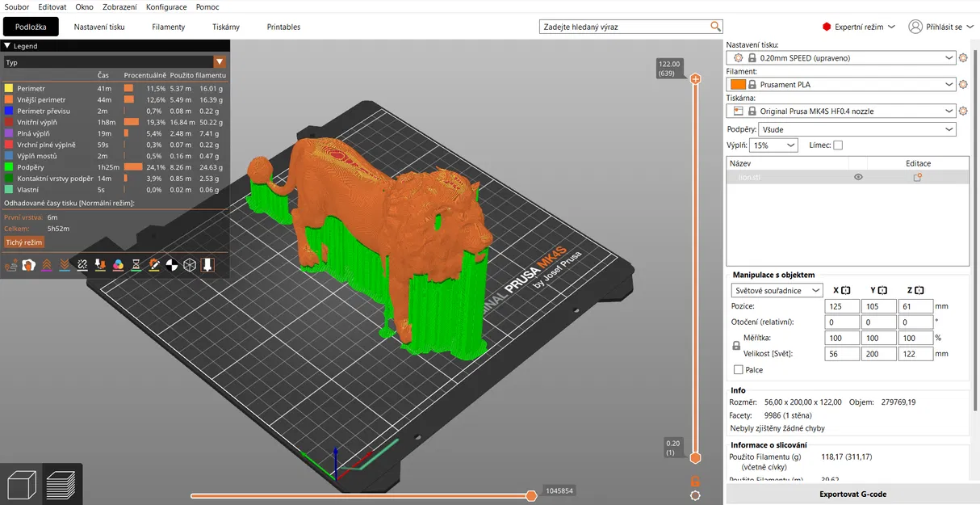
Task: Select the Tichý režim button
Action: [24, 242]
